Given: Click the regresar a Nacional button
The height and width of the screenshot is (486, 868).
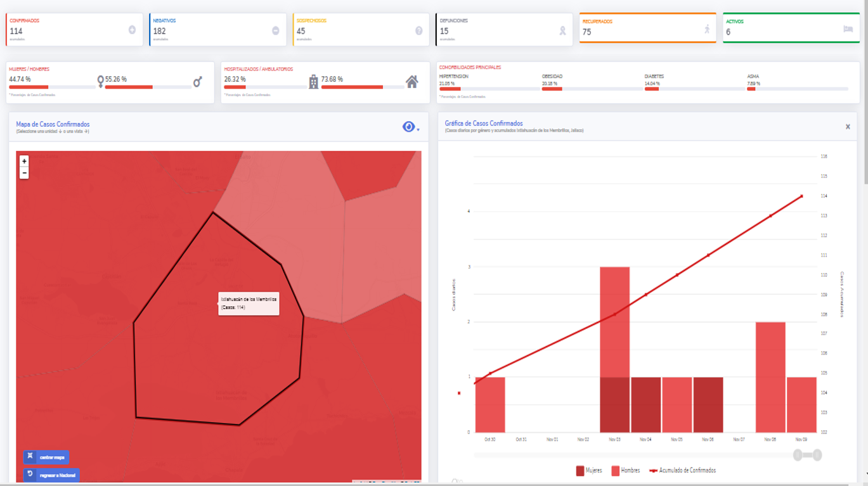Looking at the screenshot, I should click(51, 475).
